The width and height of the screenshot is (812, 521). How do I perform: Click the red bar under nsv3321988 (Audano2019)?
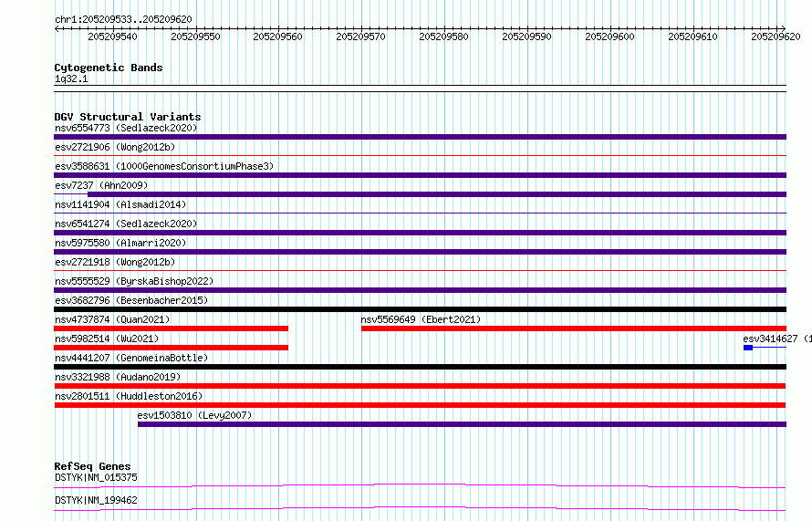[420, 386]
